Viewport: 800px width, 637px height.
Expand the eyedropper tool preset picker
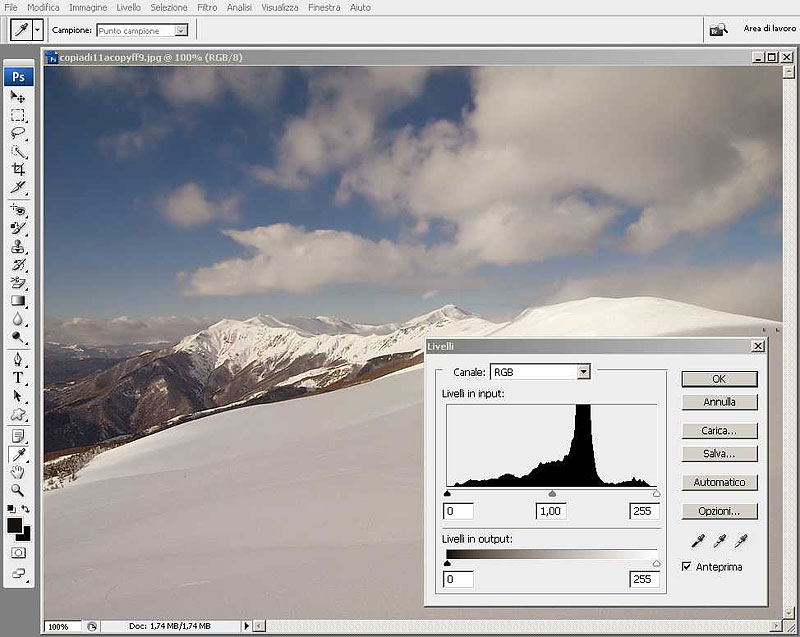point(37,30)
